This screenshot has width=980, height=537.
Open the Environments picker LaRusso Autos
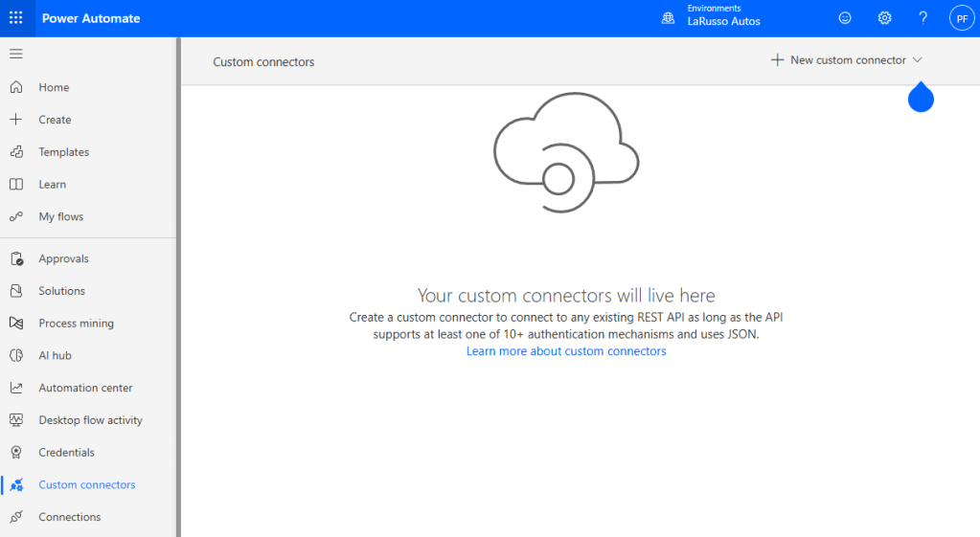[713, 18]
